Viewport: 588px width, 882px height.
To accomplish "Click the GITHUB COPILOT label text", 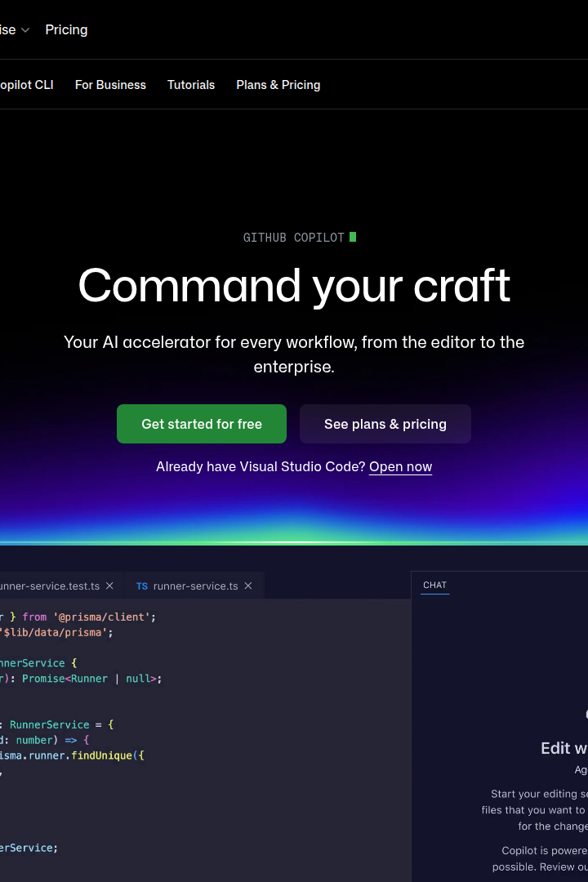I will point(293,238).
